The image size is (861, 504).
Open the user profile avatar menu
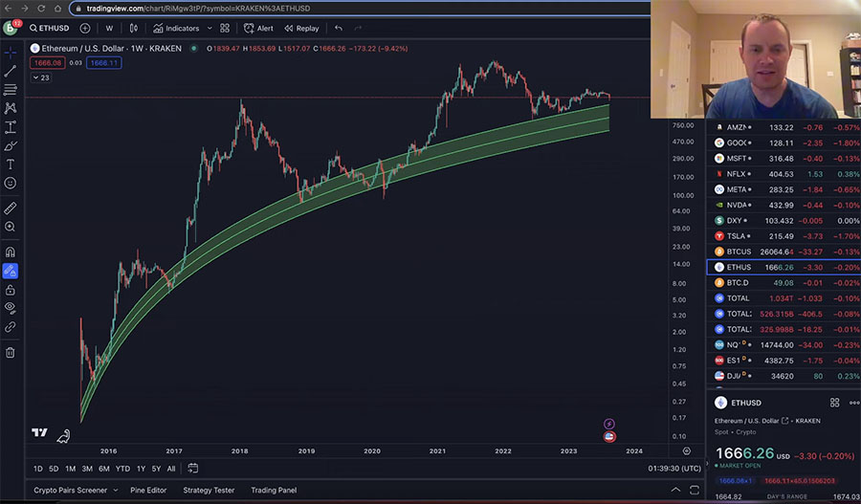click(11, 28)
